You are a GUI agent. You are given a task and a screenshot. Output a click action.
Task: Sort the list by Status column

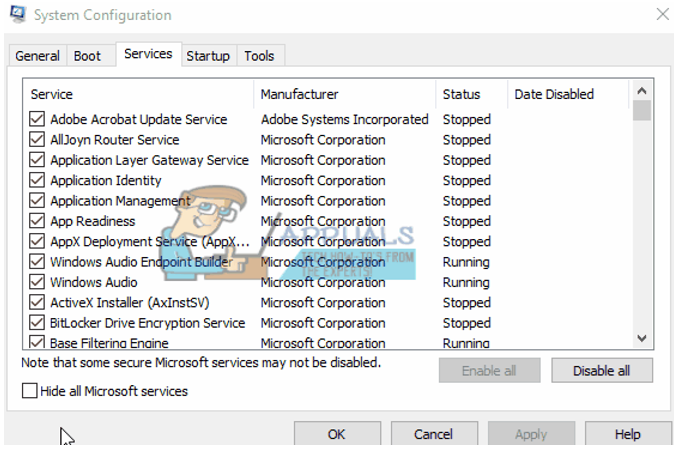coord(461,94)
